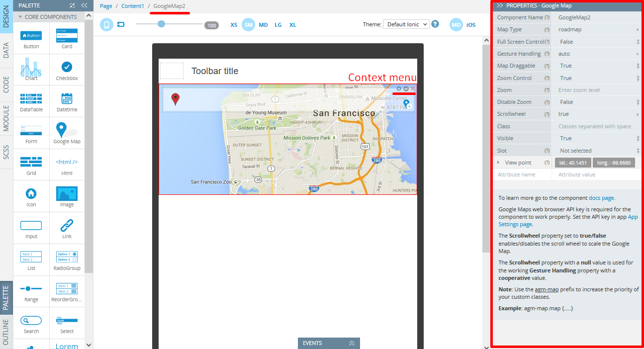This screenshot has width=644, height=349.
Task: Open the DESIGN side tab
Action: [x=6, y=16]
